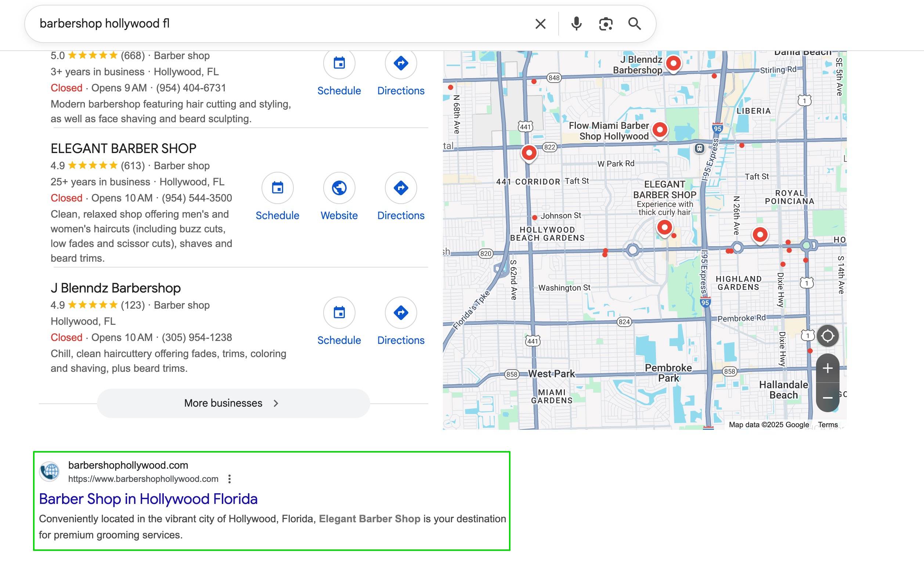Image resolution: width=924 pixels, height=563 pixels.
Task: Click phone number (954) 404-6731
Action: tap(191, 88)
